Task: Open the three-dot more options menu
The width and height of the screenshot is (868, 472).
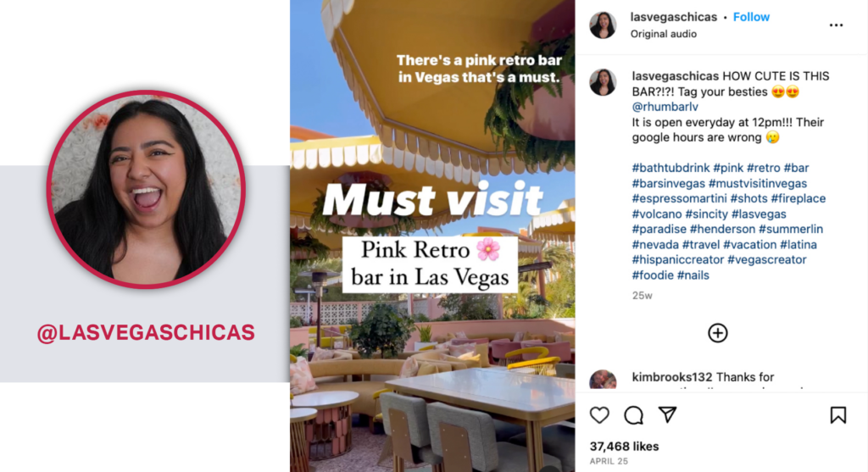Action: (836, 25)
